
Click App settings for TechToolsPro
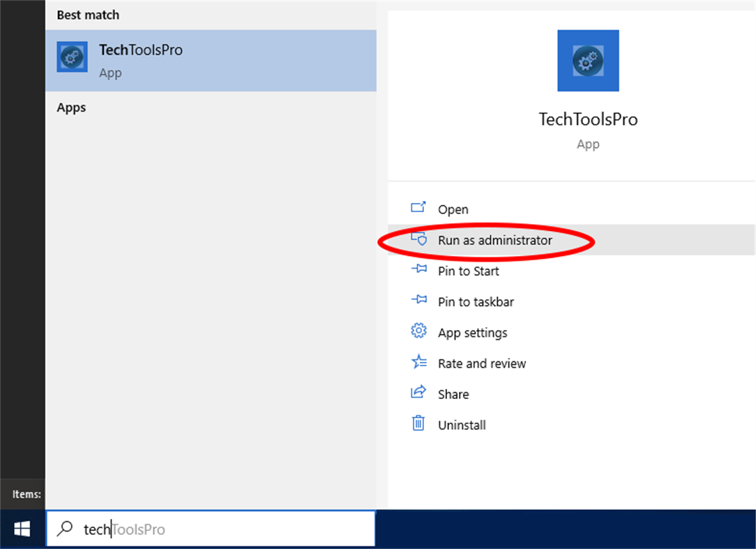(x=472, y=331)
